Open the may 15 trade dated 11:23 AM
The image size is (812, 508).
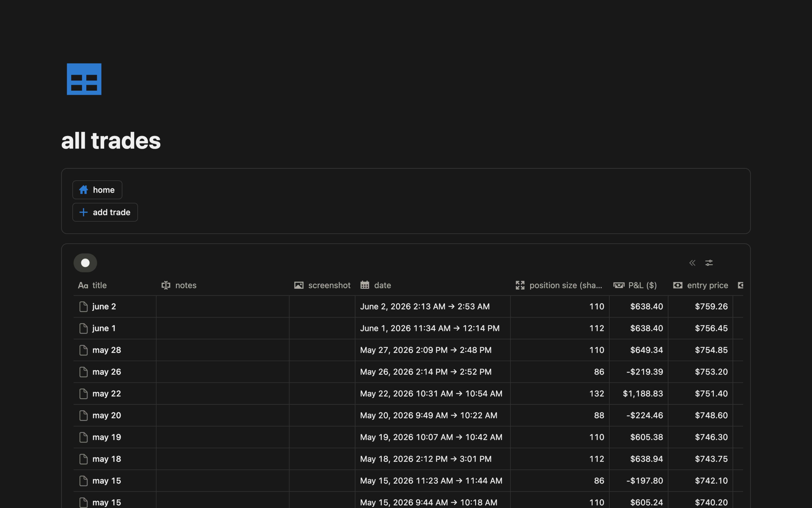[107, 481]
